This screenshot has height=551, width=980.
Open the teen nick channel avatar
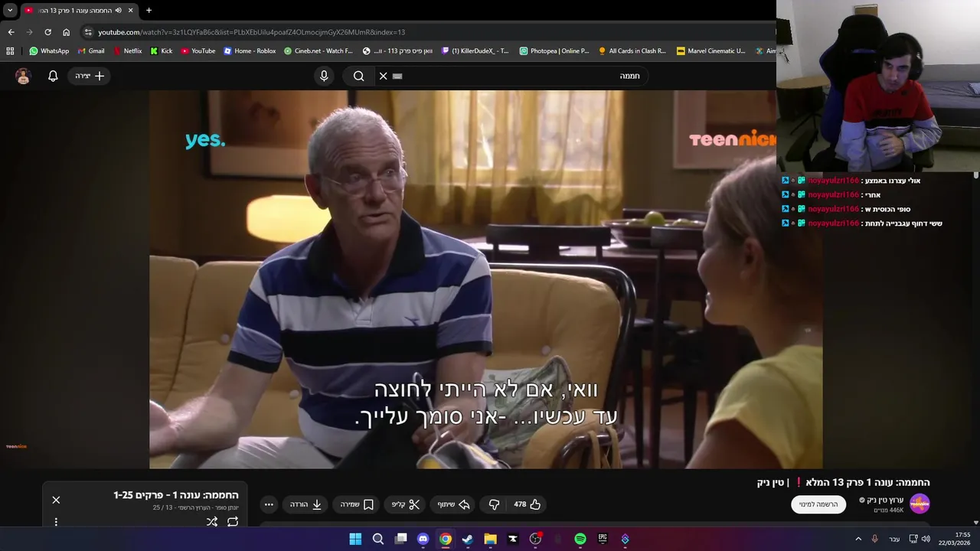click(x=920, y=504)
